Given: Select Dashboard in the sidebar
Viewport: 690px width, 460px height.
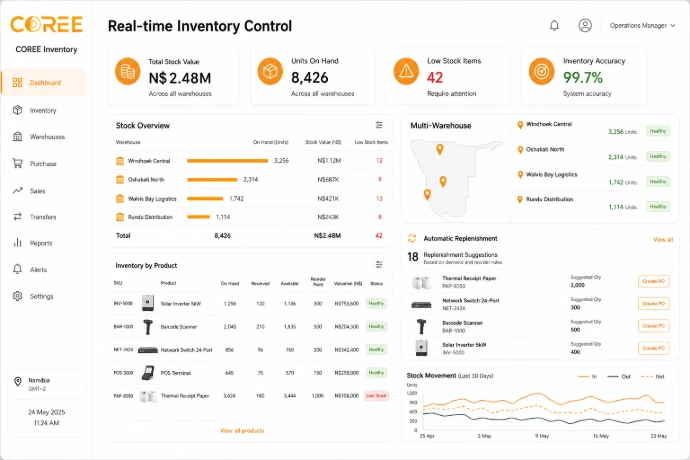Looking at the screenshot, I should (x=44, y=82).
